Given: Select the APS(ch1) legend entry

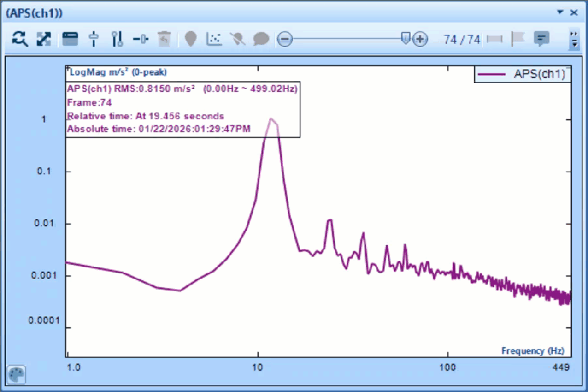Looking at the screenshot, I should [523, 74].
